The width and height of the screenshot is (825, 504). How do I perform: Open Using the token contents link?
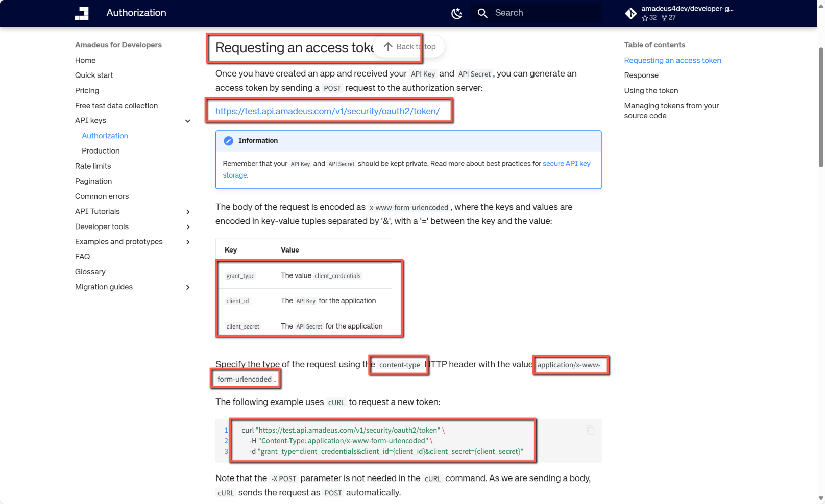coord(651,91)
